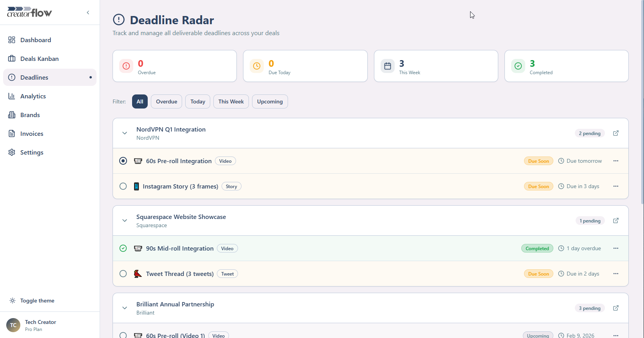Go to Deals Kanban in sidebar
644x338 pixels.
(x=39, y=59)
